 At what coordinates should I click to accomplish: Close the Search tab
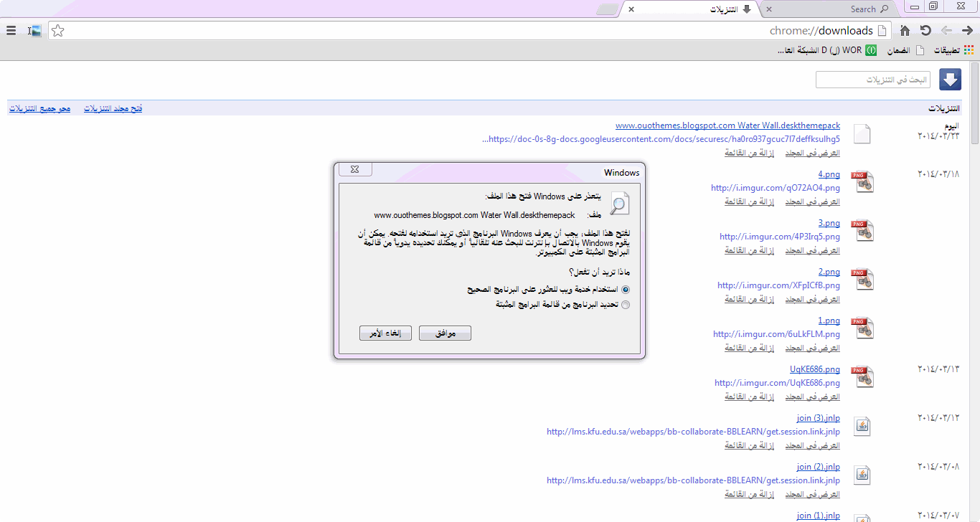pos(770,9)
